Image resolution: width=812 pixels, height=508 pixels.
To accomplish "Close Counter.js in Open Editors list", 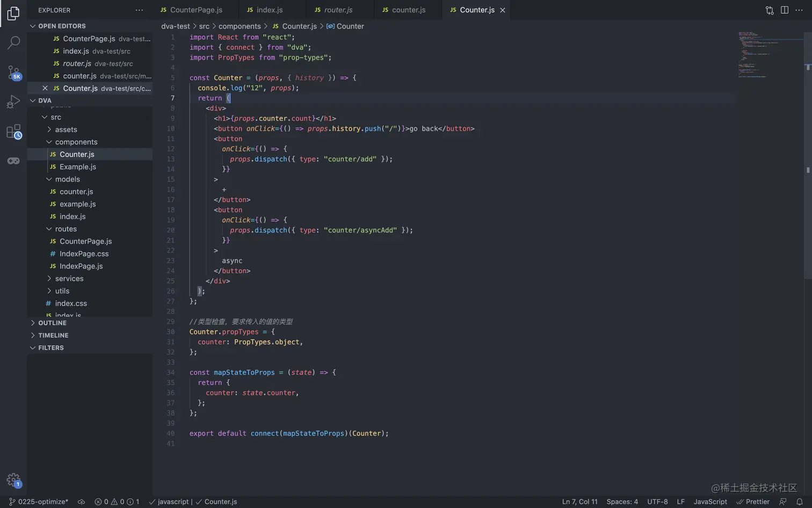I will pyautogui.click(x=45, y=88).
